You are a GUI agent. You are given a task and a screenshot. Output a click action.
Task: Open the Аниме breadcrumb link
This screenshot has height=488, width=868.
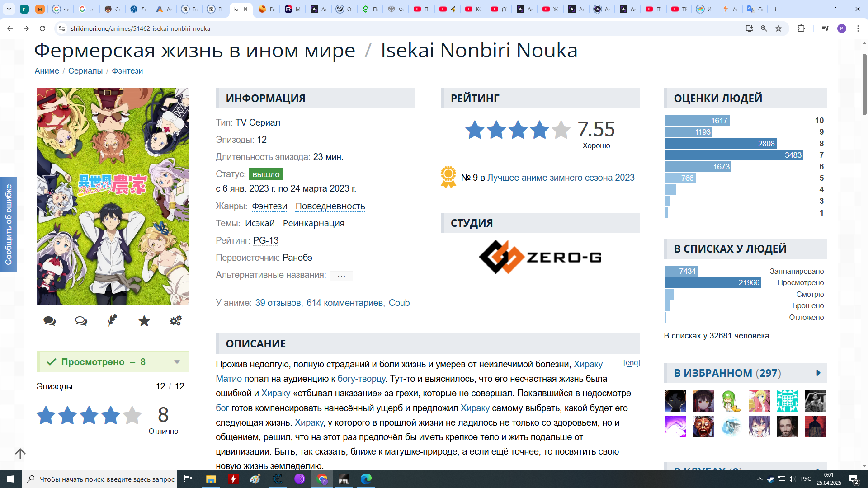(x=47, y=71)
